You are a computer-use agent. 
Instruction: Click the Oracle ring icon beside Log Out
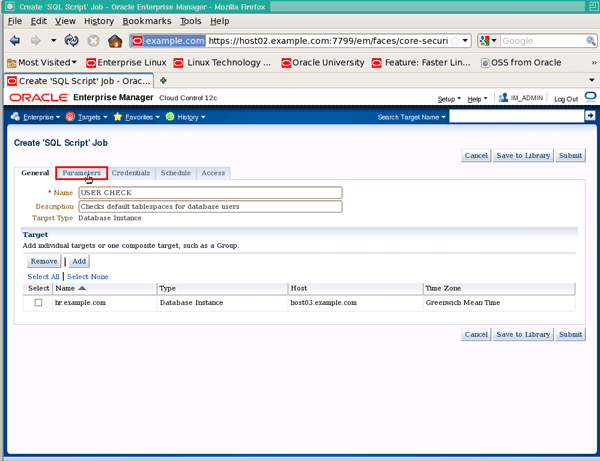(590, 96)
